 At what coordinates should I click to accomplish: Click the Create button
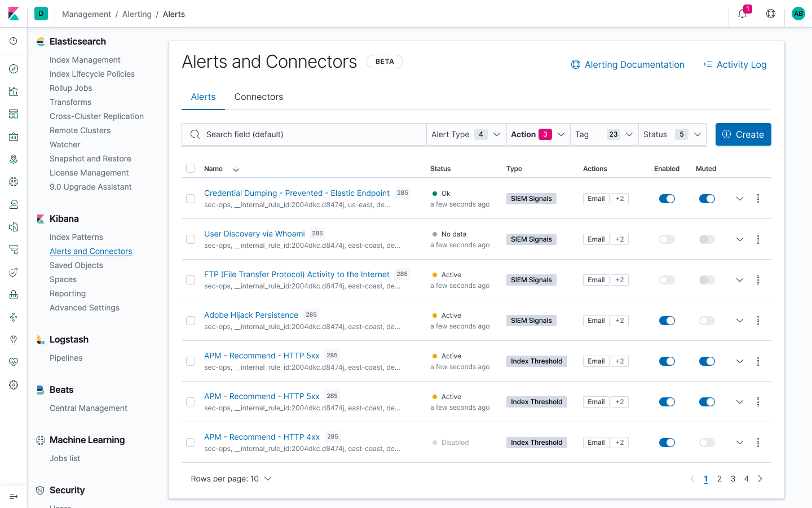coord(743,134)
